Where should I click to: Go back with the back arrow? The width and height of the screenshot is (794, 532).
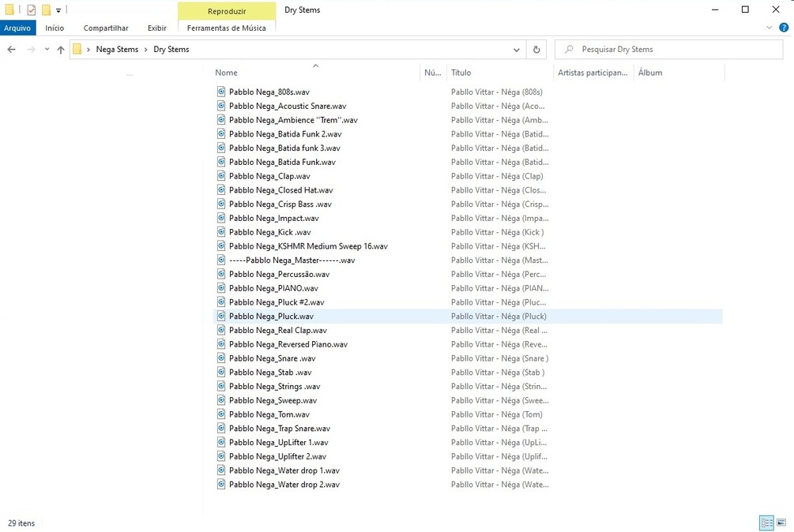[x=12, y=50]
